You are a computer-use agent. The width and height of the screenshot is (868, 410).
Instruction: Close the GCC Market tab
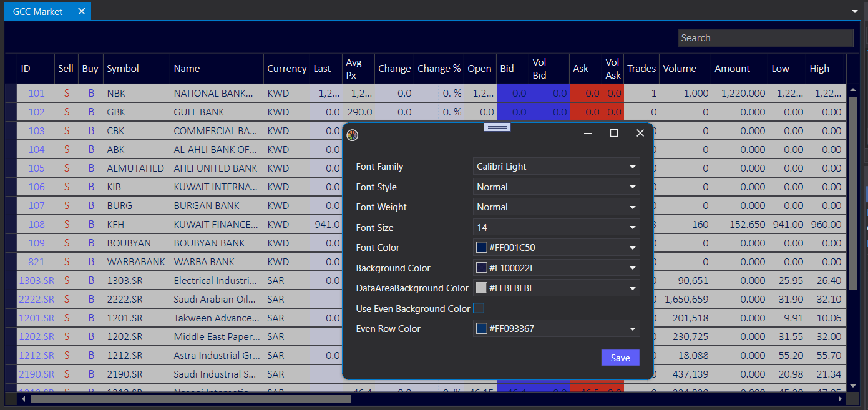(x=82, y=12)
